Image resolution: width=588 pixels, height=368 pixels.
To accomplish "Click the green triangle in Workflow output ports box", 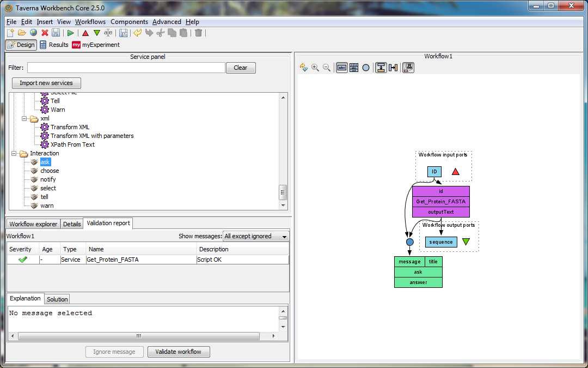I will (x=465, y=242).
